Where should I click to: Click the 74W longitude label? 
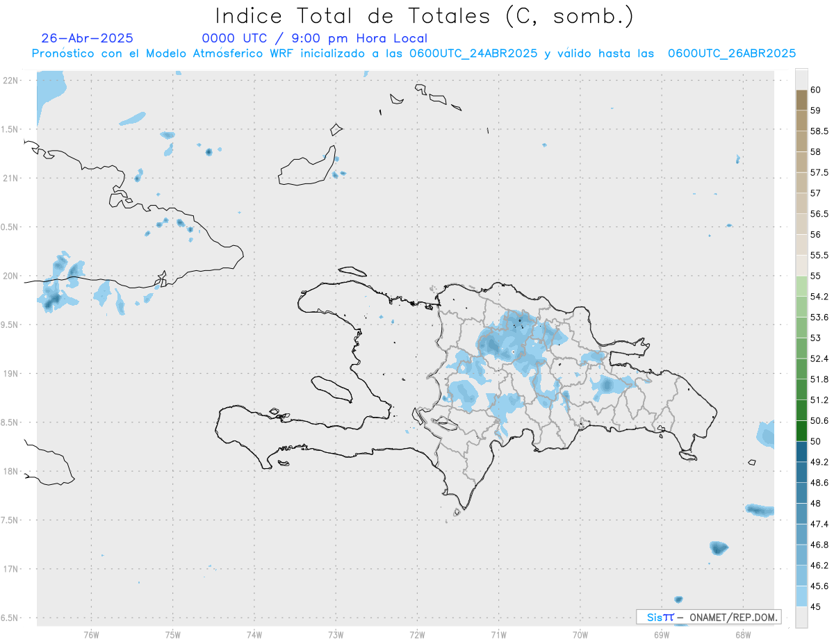(254, 635)
